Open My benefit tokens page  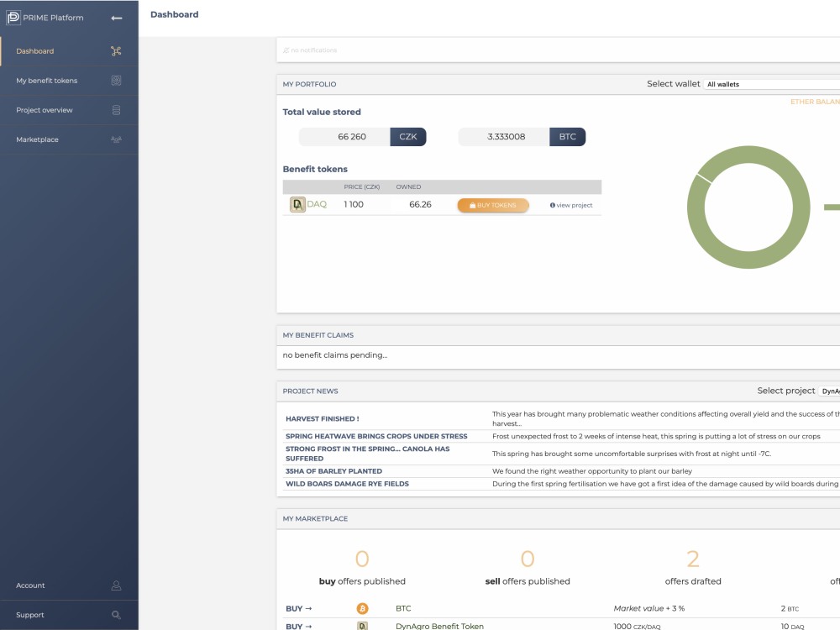click(69, 81)
